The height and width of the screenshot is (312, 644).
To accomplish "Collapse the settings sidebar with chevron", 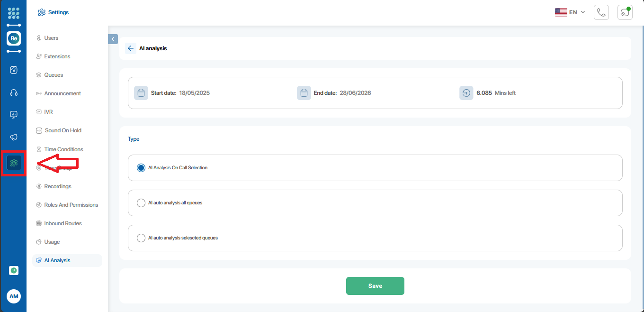I will (x=113, y=39).
